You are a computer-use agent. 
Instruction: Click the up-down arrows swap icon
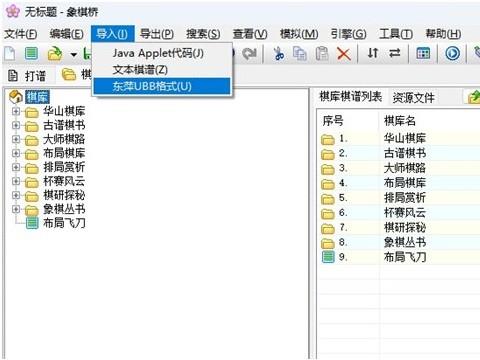tap(373, 53)
